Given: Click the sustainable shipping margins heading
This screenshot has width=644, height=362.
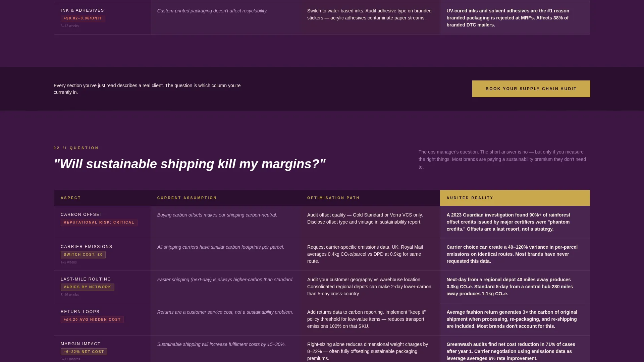Looking at the screenshot, I should pyautogui.click(x=190, y=164).
